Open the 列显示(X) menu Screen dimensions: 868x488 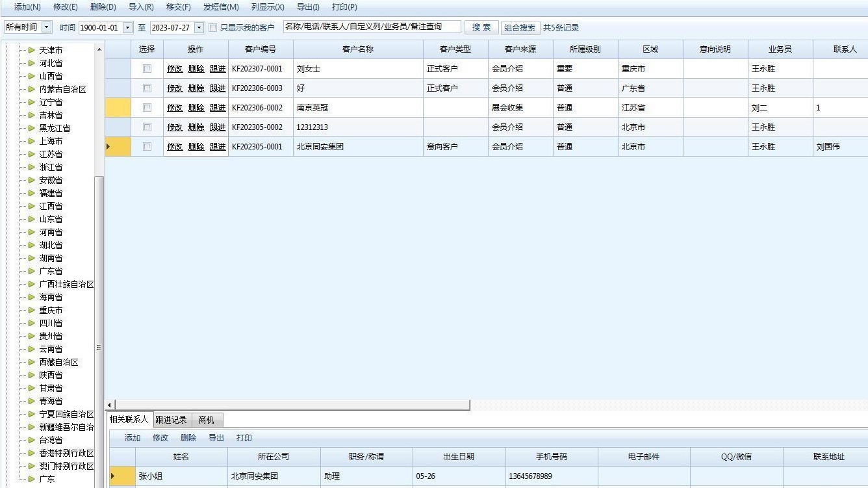[x=268, y=7]
